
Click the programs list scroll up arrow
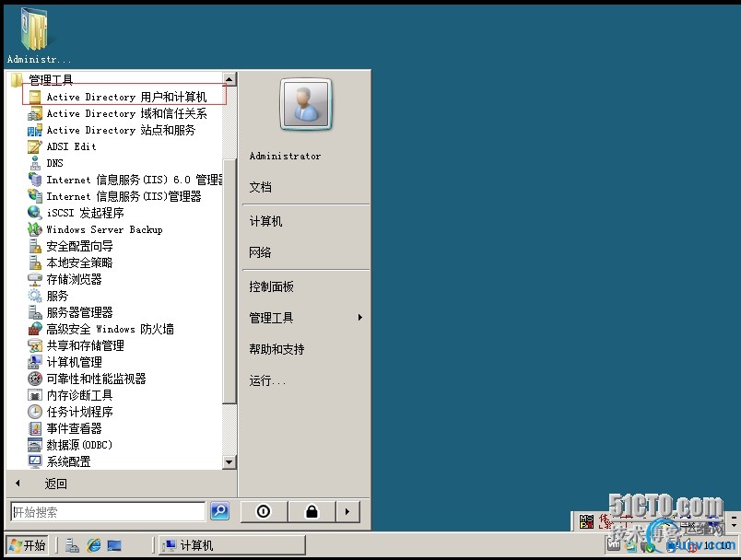coord(229,79)
